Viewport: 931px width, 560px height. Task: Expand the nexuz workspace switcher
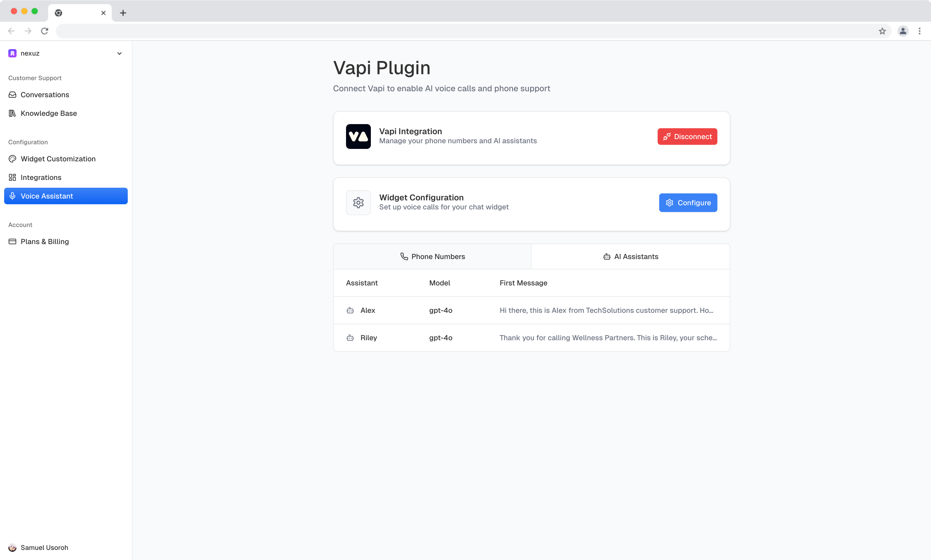tap(119, 53)
